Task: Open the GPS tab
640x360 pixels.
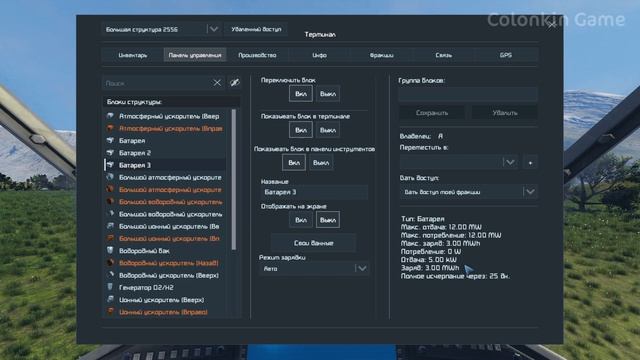Action: tap(506, 55)
